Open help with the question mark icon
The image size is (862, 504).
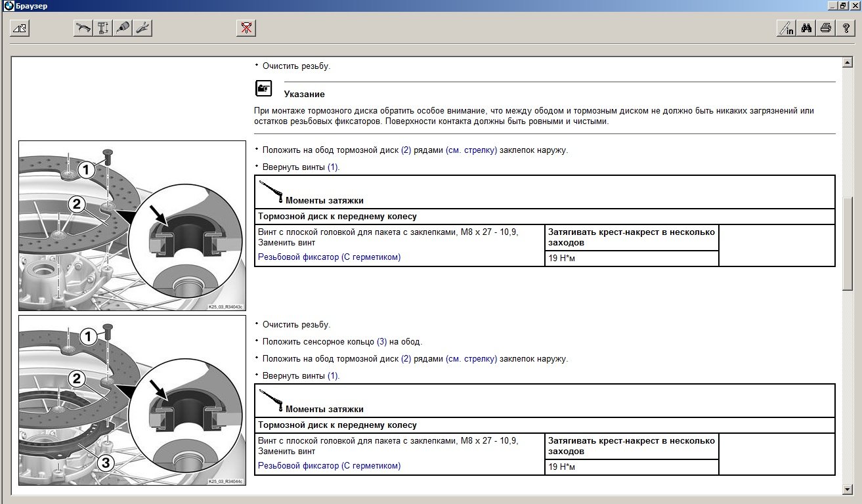(846, 28)
